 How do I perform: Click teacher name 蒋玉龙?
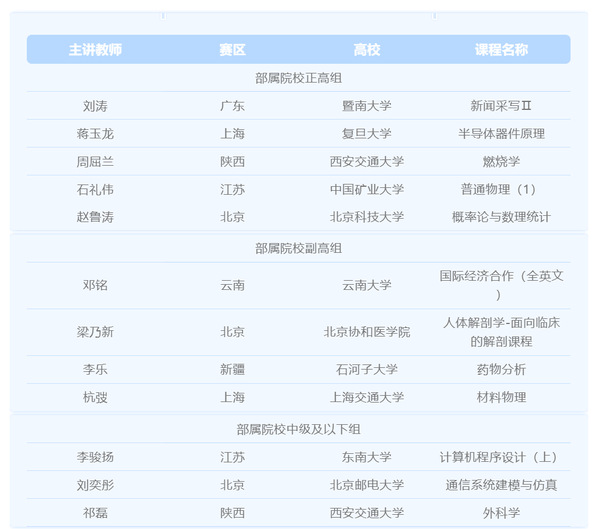coord(95,134)
